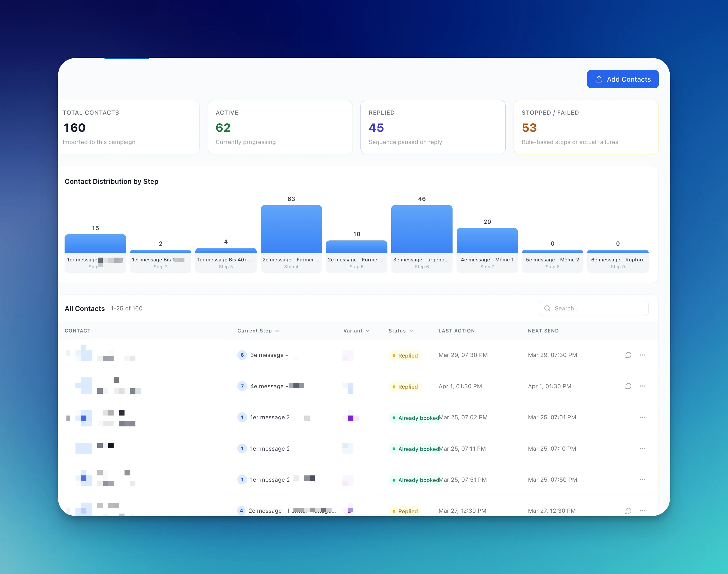Click Already booked badge on Mar 25, 07:51 PM row
Image resolution: width=728 pixels, height=574 pixels.
click(415, 480)
